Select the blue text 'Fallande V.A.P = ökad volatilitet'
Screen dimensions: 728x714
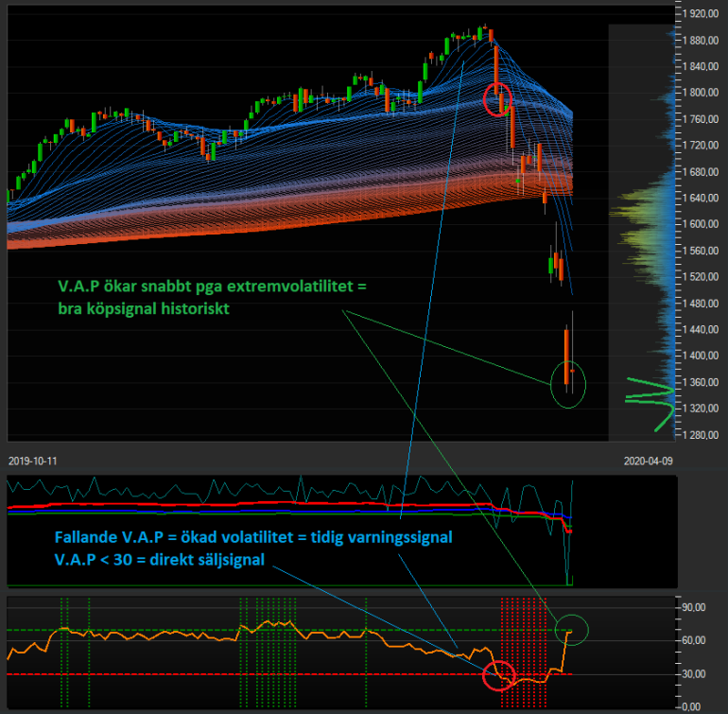pyautogui.click(x=174, y=537)
